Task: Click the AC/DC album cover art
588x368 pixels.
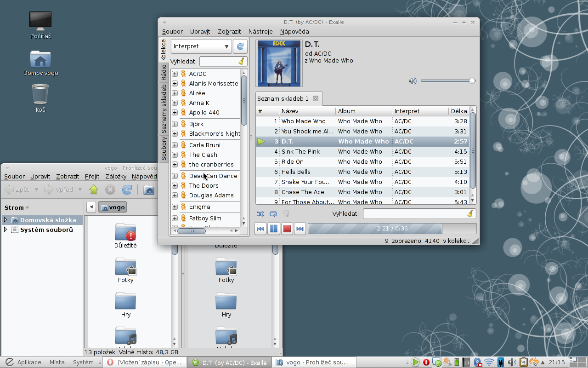Action: (279, 63)
